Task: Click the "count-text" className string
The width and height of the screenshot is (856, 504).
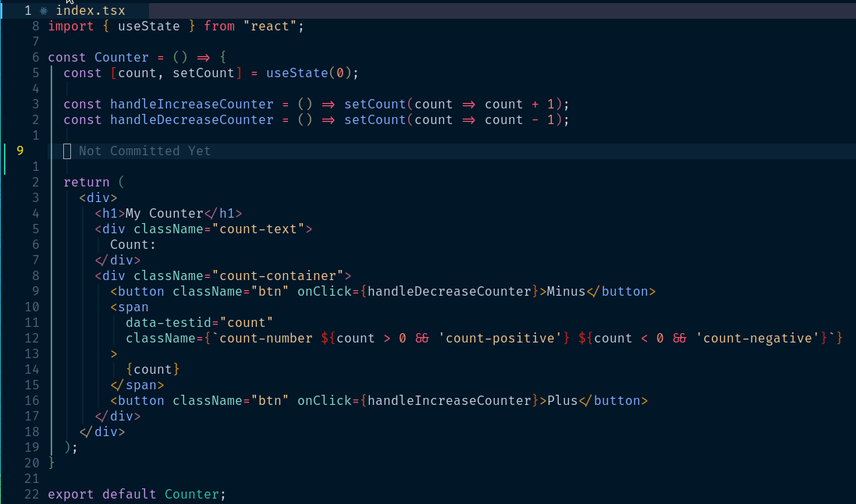Action: [258, 229]
